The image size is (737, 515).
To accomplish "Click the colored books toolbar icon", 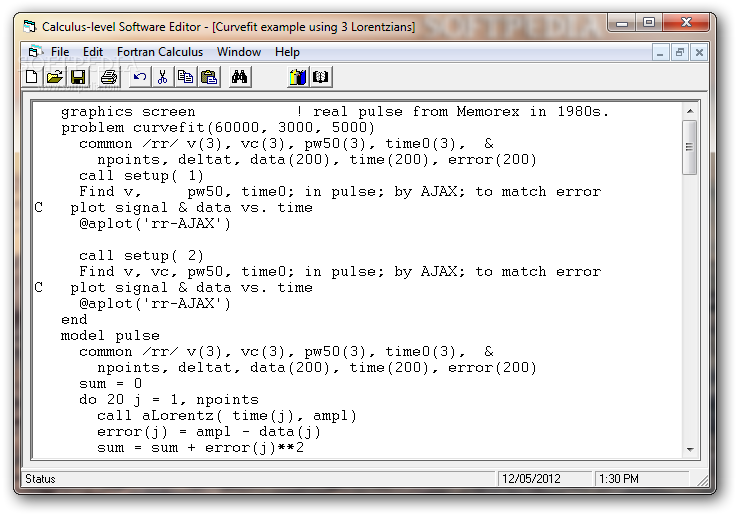I will 298,77.
